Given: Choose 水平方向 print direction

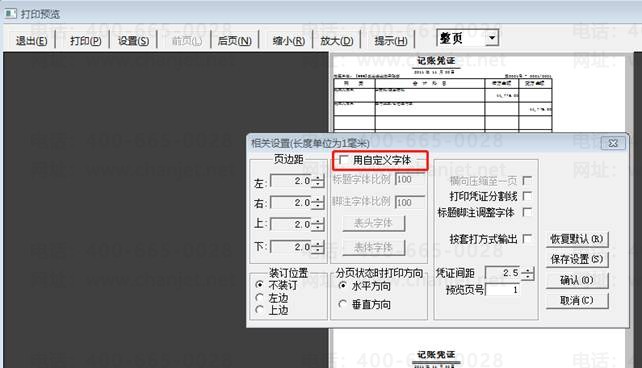Looking at the screenshot, I should [343, 286].
